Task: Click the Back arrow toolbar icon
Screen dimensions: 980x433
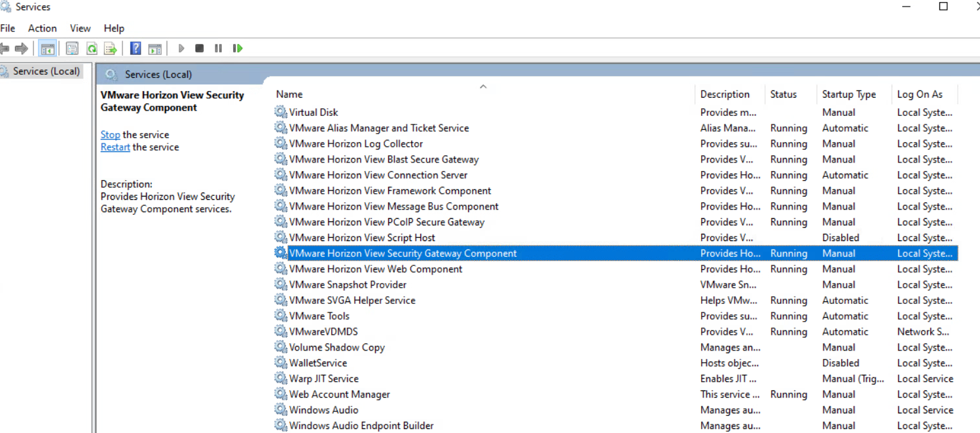Action: (x=5, y=48)
